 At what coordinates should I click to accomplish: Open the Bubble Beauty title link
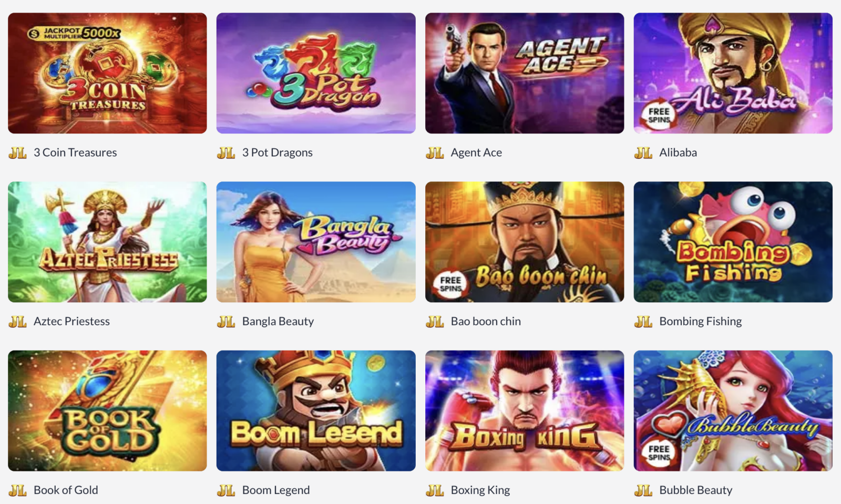[695, 490]
